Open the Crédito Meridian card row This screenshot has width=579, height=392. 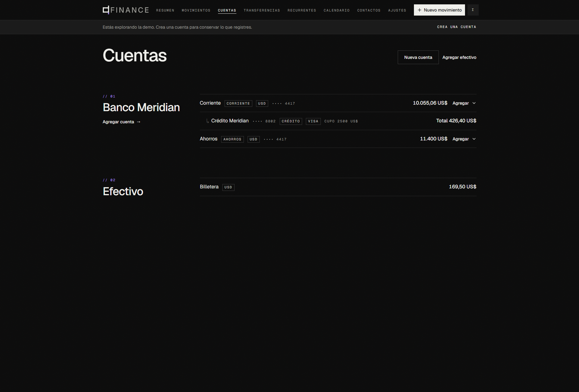pyautogui.click(x=338, y=121)
